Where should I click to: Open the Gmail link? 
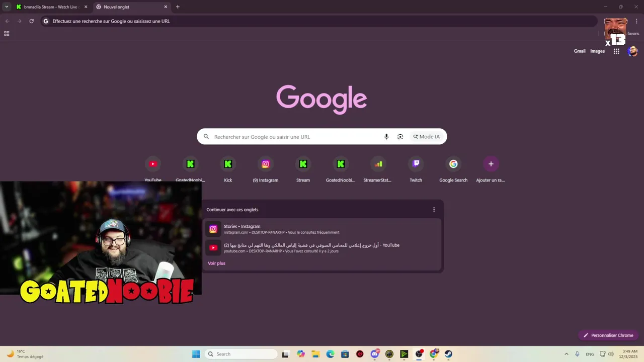(x=580, y=51)
